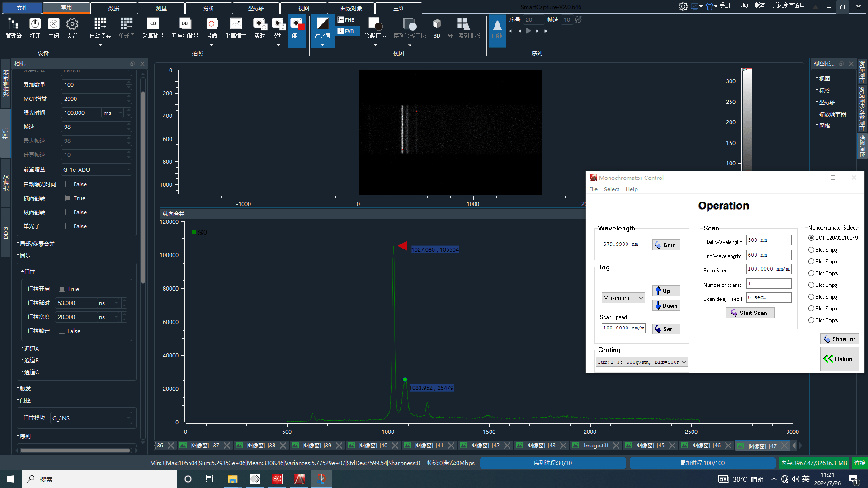The height and width of the screenshot is (488, 868).
Task: Open the device manager (管理器) icon
Action: click(x=14, y=28)
